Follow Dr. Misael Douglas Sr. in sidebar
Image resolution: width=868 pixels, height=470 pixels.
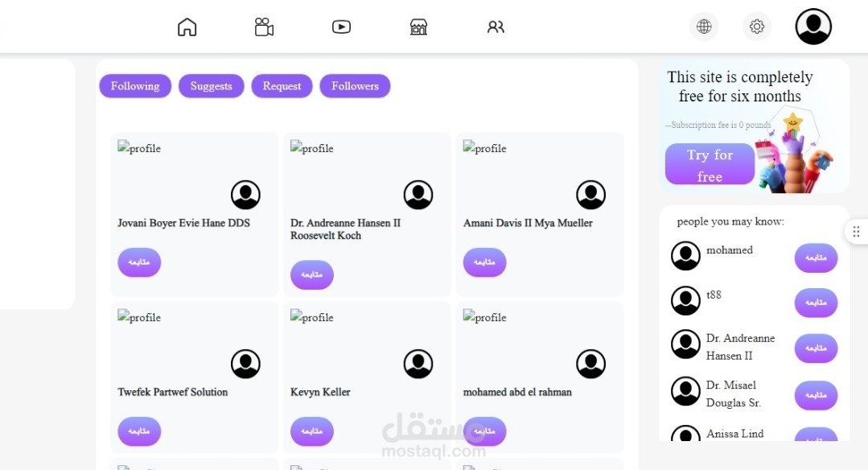pyautogui.click(x=816, y=395)
